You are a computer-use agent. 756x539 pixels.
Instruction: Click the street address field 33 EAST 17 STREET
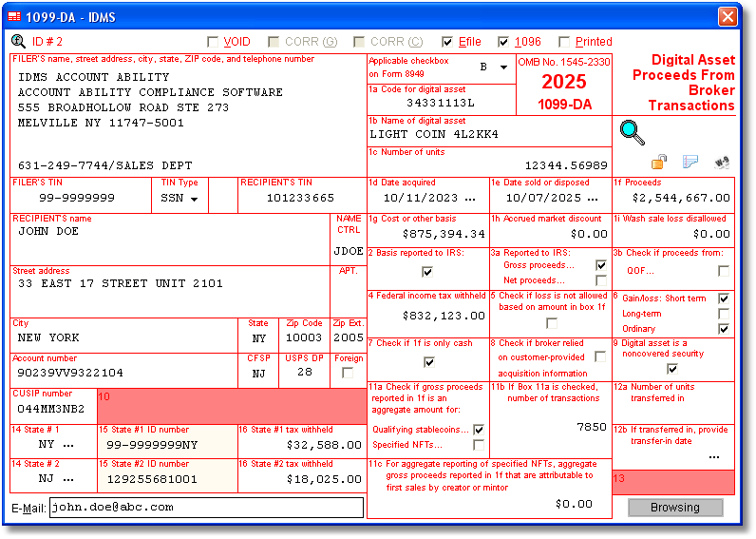[170, 283]
